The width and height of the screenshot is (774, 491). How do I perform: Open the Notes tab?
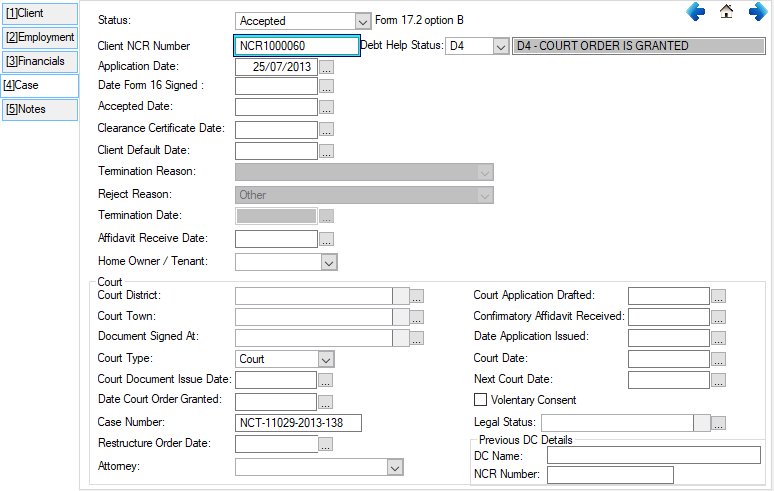coord(39,109)
